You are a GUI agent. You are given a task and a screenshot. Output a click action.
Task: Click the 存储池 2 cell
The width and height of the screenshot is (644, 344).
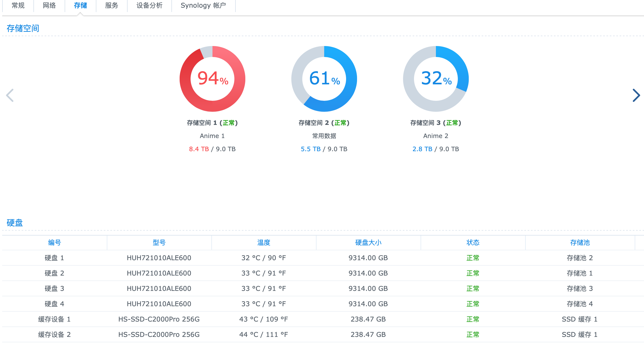(580, 258)
